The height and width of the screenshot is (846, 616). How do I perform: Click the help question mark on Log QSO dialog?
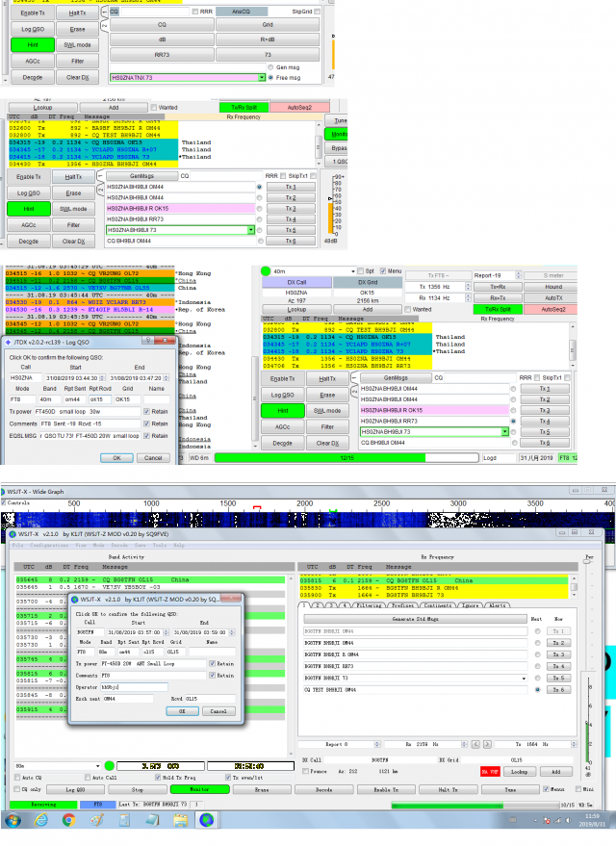point(148,341)
